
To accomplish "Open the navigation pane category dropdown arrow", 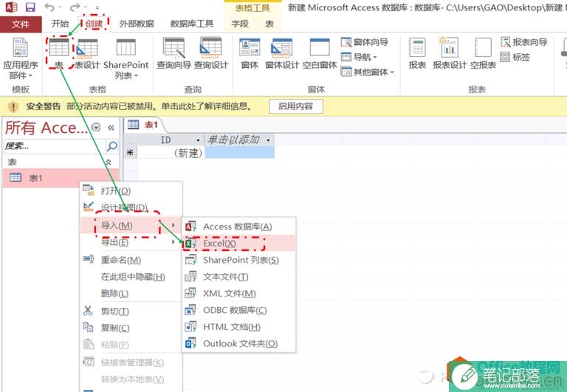I will click(96, 127).
